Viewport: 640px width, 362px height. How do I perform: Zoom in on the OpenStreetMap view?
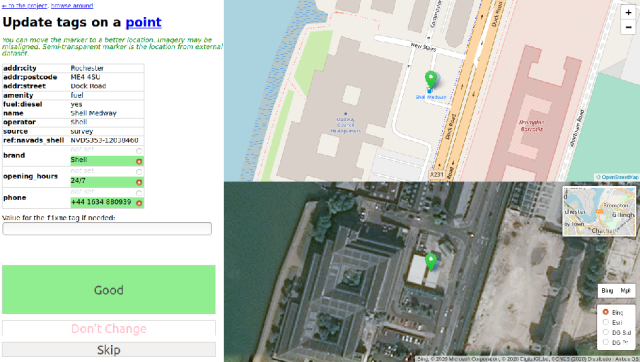coord(628,12)
